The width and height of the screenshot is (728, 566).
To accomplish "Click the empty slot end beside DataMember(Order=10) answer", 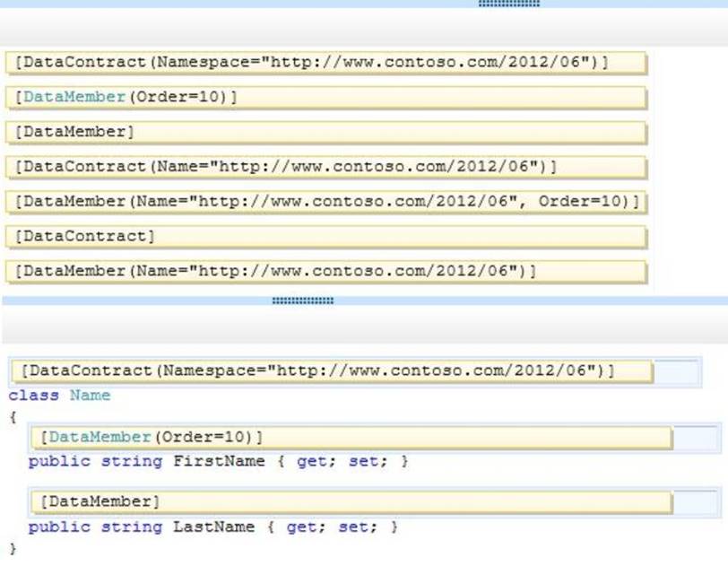I will pyautogui.click(x=696, y=437).
